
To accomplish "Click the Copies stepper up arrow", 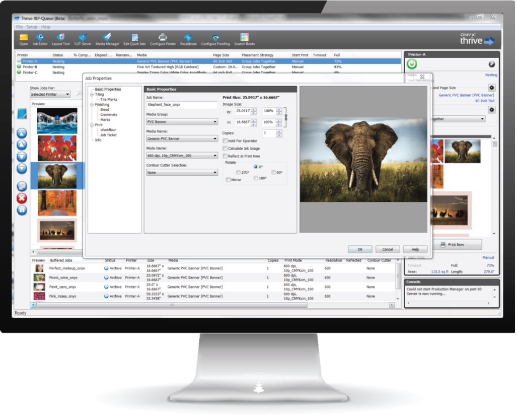I will tap(279, 131).
